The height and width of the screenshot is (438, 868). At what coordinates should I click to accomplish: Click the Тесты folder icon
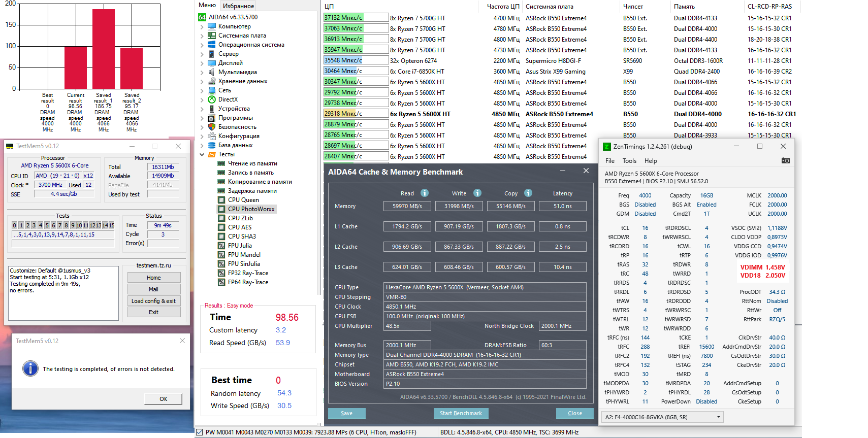212,154
